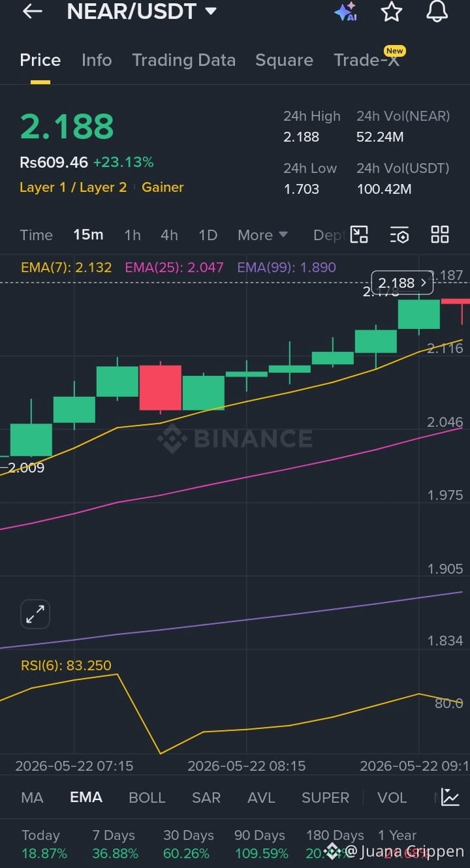
Task: Open the four-square grid layout icon
Action: (440, 234)
